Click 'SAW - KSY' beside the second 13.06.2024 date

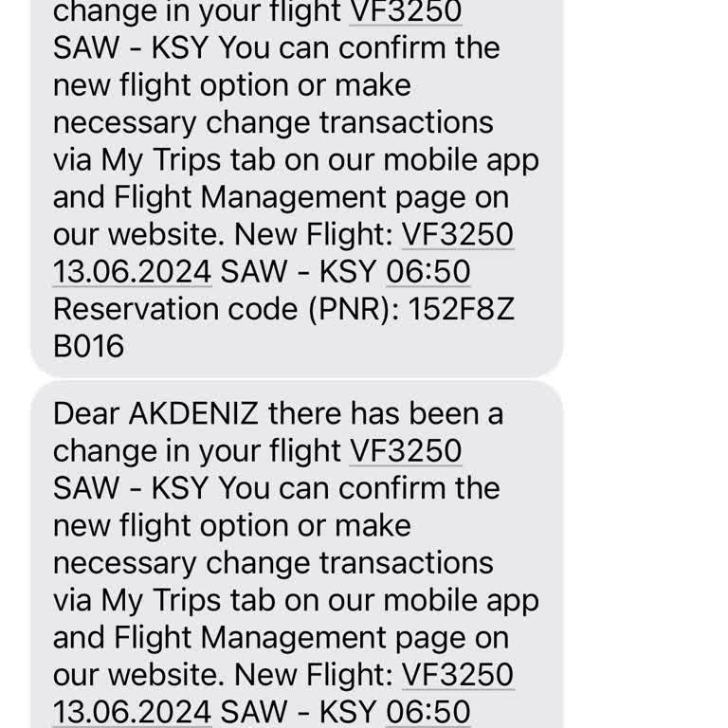pos(298,712)
